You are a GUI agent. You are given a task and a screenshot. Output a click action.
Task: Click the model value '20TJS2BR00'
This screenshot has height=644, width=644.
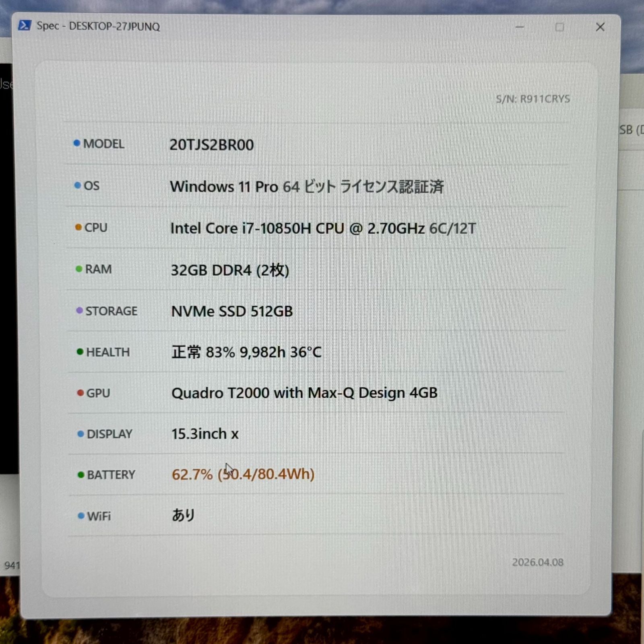point(211,145)
